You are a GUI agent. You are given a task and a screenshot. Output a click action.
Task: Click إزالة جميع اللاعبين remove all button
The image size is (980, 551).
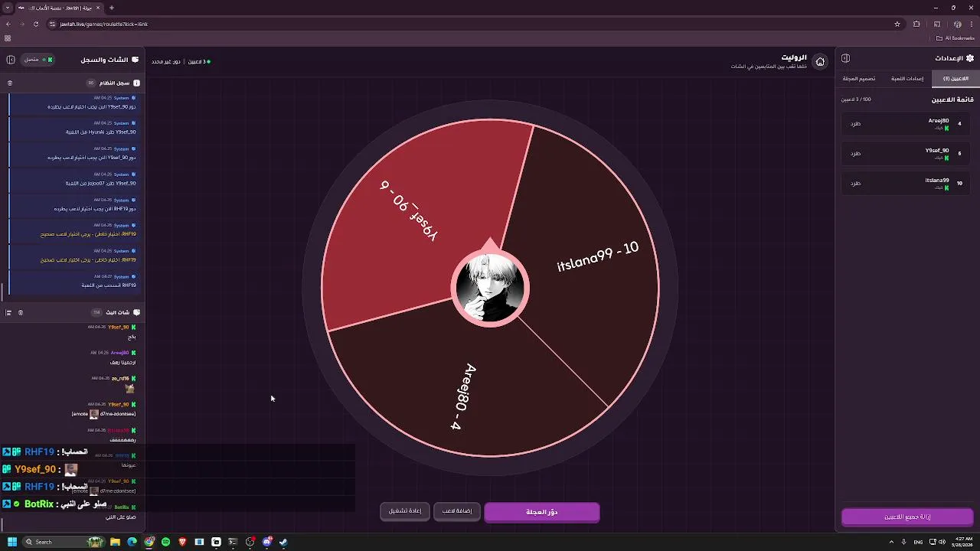907,517
